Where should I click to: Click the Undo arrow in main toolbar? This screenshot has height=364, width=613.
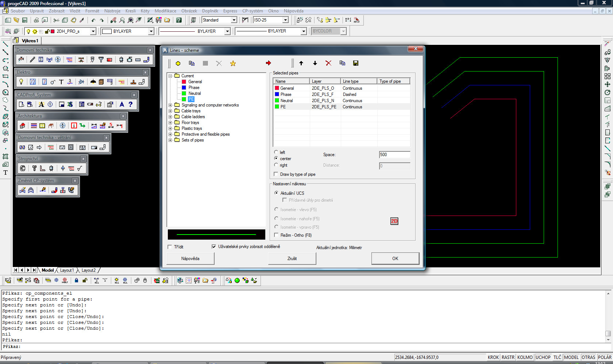[93, 20]
